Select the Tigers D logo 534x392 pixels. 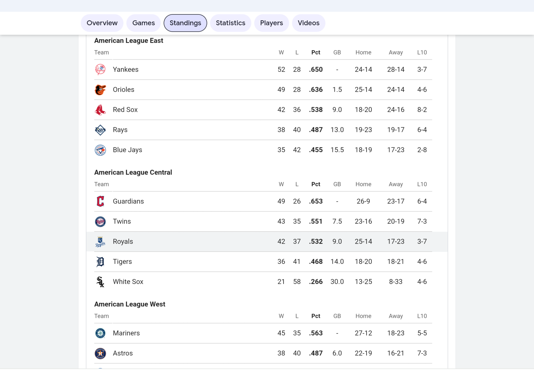pyautogui.click(x=100, y=262)
